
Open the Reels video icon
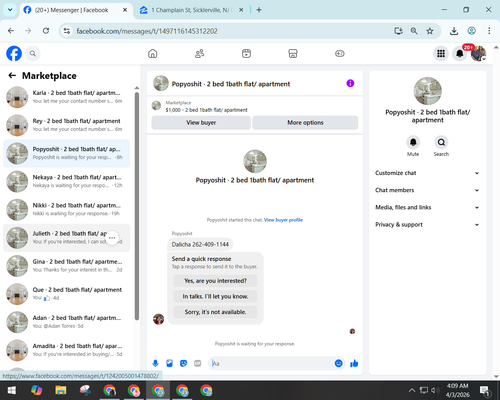246,53
